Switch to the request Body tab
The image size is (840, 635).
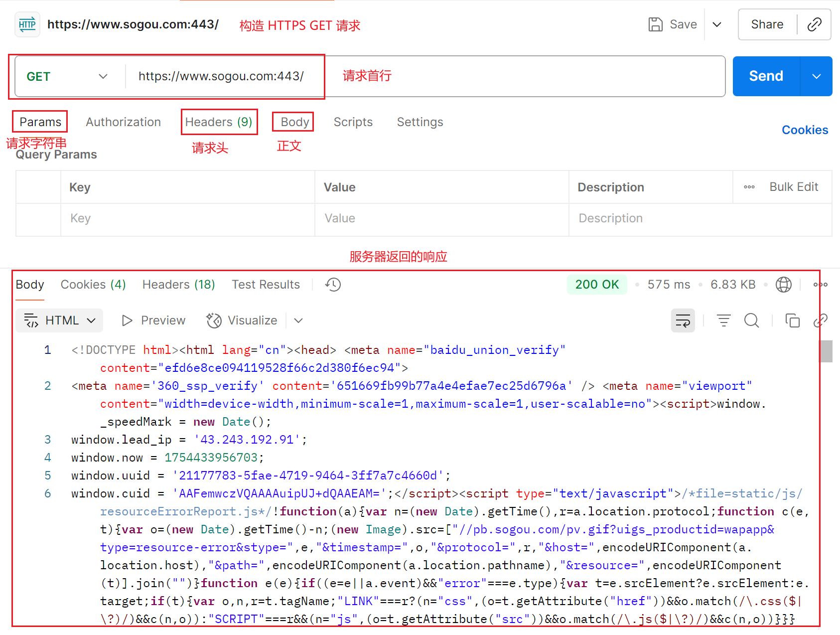[x=295, y=122]
